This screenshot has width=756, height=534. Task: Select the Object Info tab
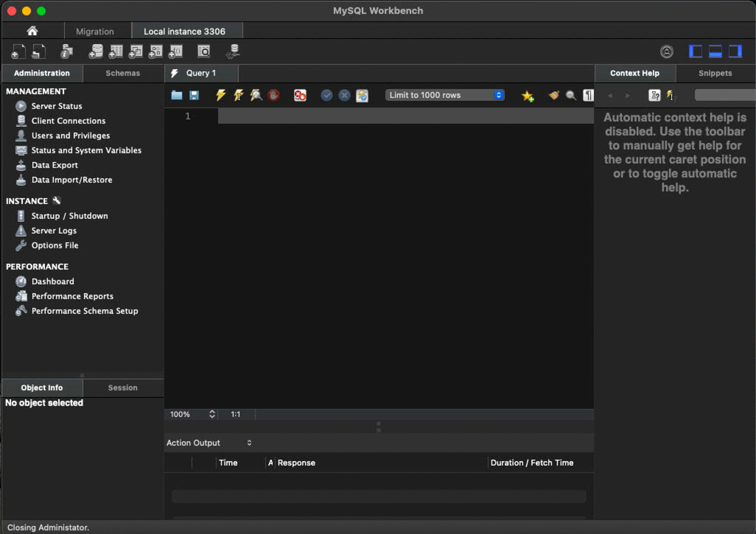coord(42,388)
